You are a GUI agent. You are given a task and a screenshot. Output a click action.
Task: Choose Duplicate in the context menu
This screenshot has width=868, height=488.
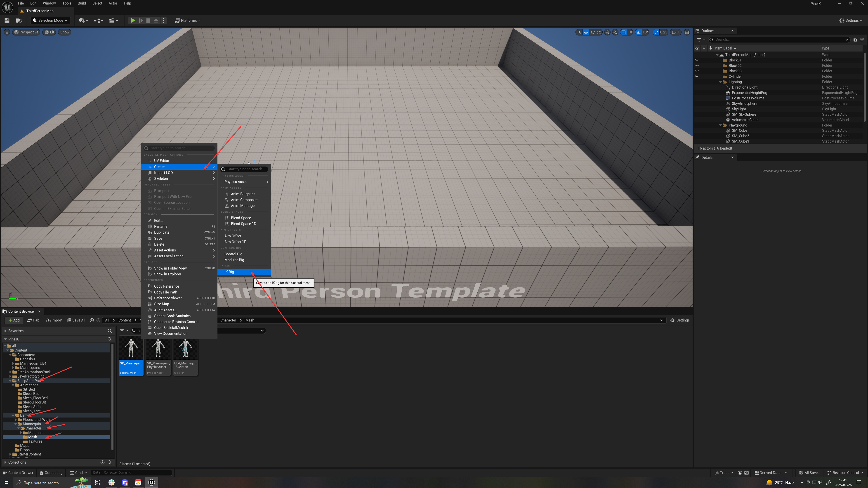[x=179, y=232]
